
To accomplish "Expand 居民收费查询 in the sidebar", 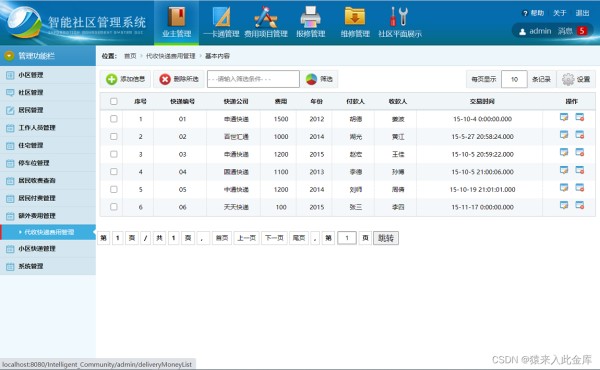I will pyautogui.click(x=48, y=181).
